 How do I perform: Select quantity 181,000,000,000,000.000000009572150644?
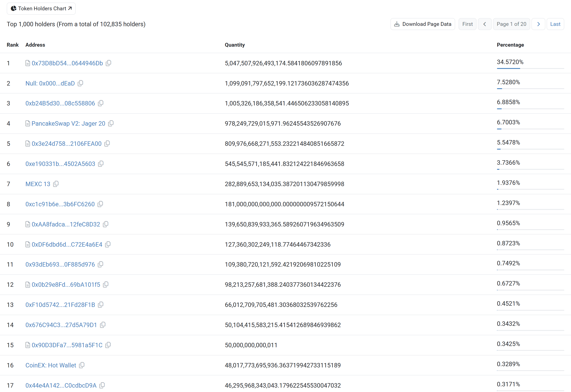point(284,204)
